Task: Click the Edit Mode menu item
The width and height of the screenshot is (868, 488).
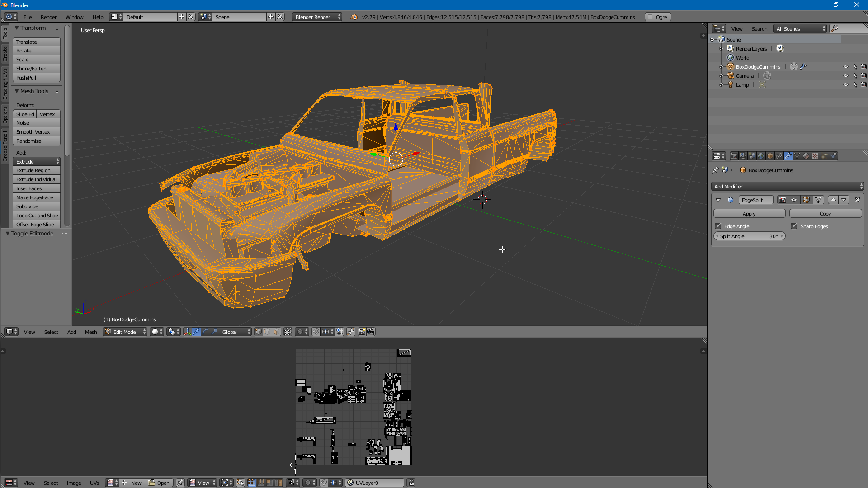Action: (x=125, y=332)
